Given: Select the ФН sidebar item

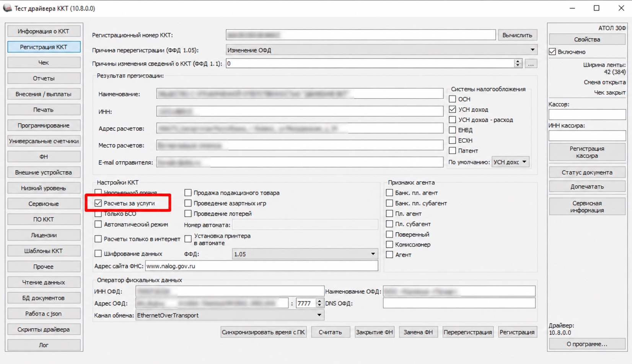Looking at the screenshot, I should tap(44, 157).
